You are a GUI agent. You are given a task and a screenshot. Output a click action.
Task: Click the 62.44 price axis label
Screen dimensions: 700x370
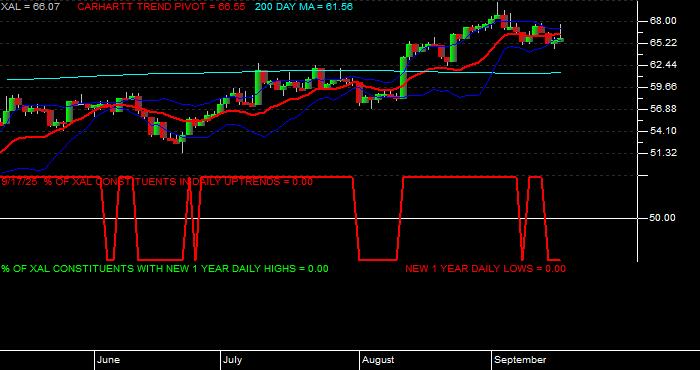tap(664, 65)
